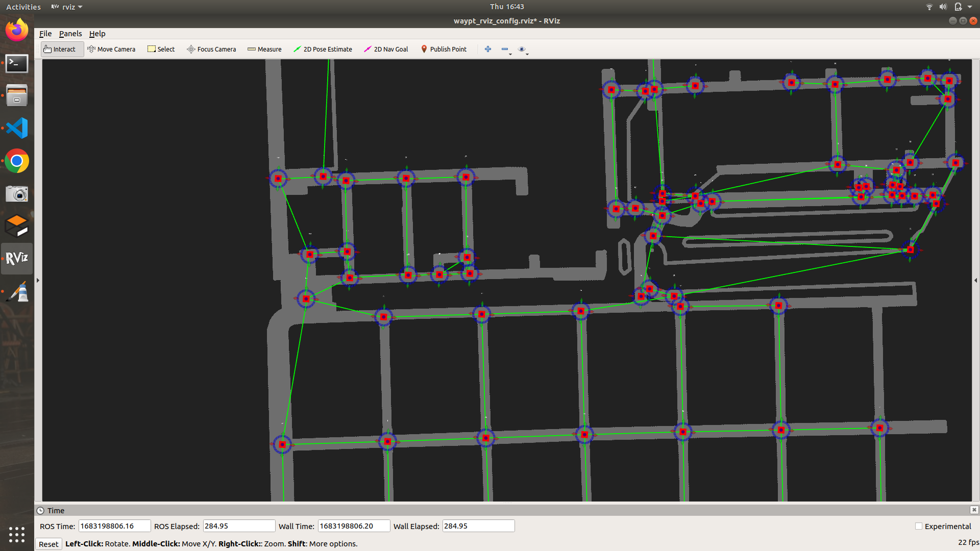
Task: Activate the Publish Point tool
Action: pos(444,49)
